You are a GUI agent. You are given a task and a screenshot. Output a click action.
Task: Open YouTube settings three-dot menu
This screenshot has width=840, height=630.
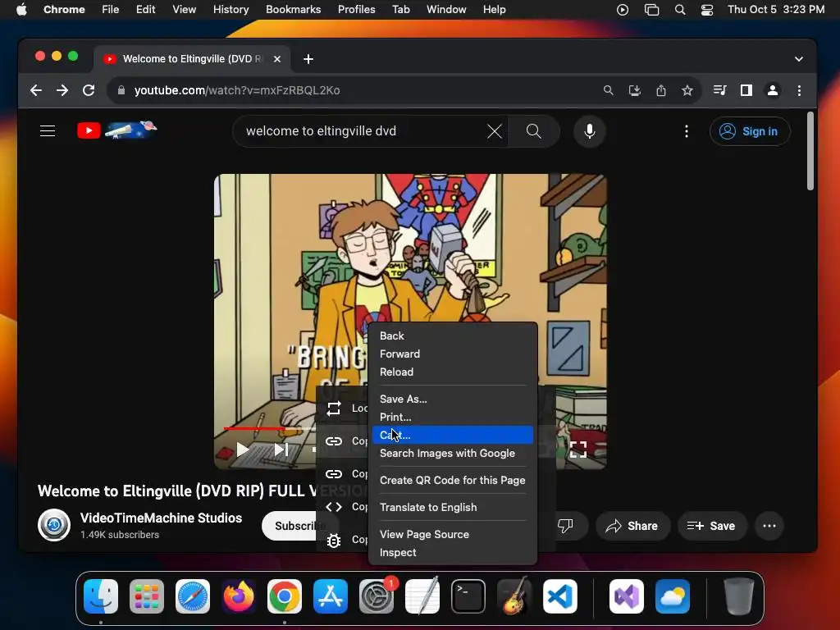[x=687, y=131]
